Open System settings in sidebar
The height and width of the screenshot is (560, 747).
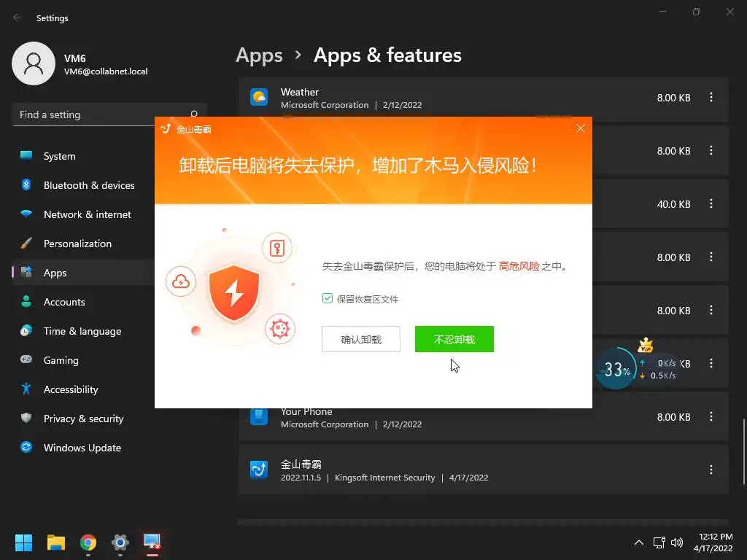point(83,156)
